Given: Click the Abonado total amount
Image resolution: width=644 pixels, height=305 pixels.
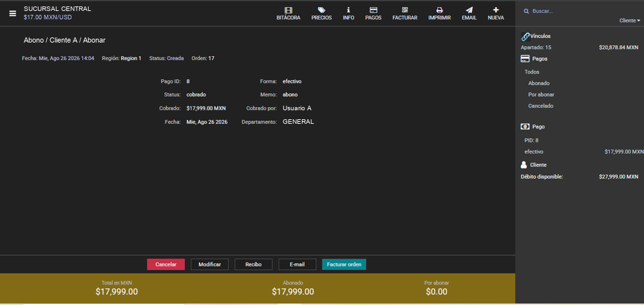Looking at the screenshot, I should tap(293, 292).
